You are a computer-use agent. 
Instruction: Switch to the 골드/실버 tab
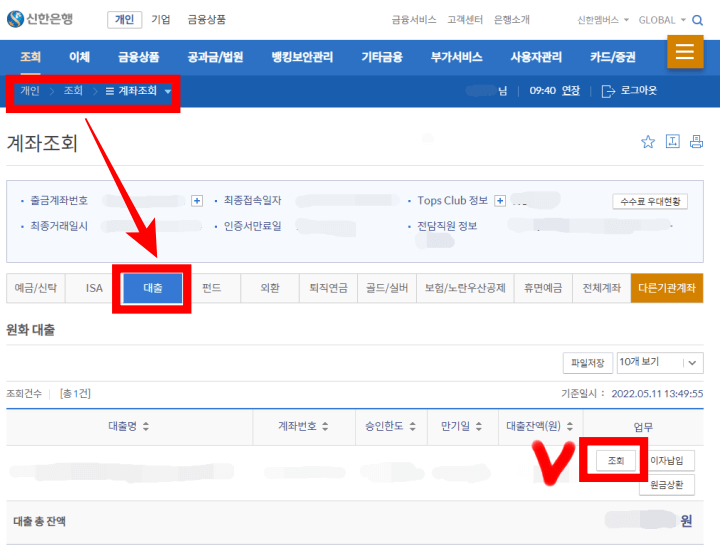387,288
